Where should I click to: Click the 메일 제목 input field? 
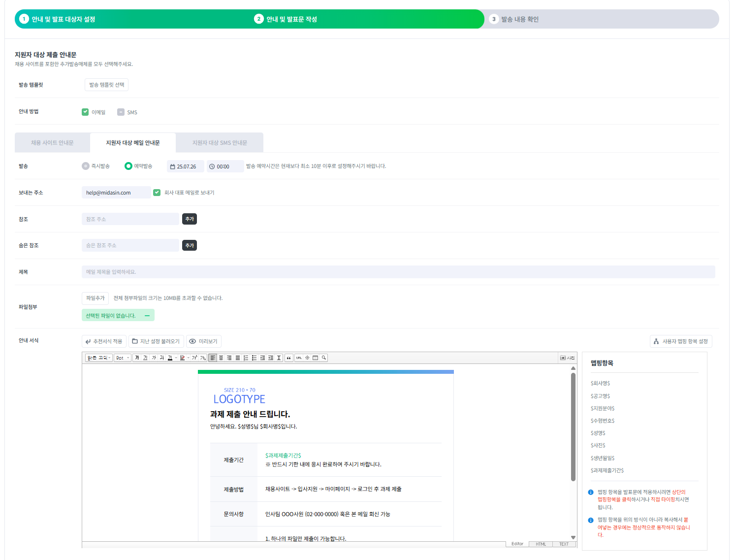tap(398, 272)
